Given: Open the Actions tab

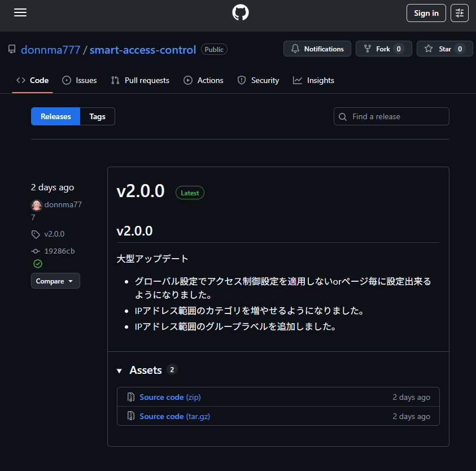Looking at the screenshot, I should tap(204, 80).
